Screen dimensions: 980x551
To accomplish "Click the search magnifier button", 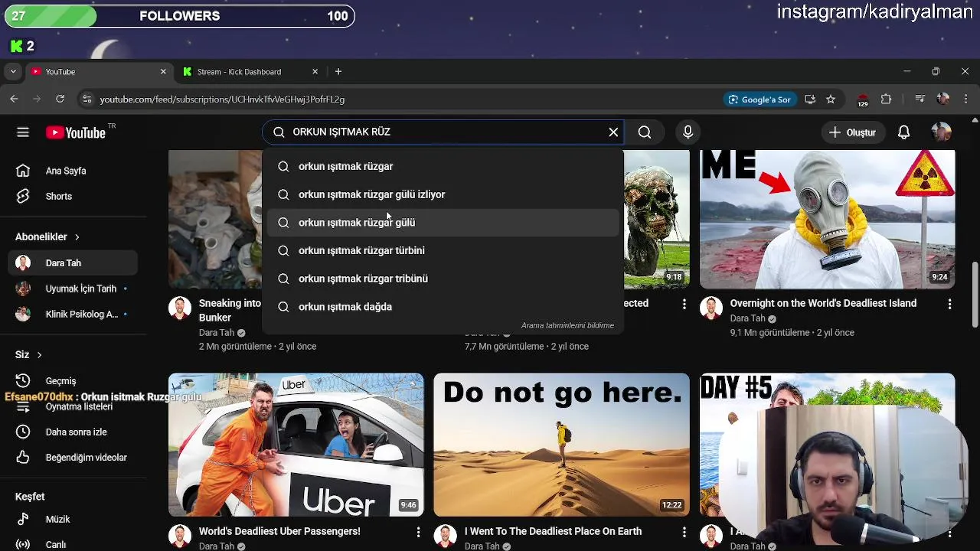I will [645, 132].
